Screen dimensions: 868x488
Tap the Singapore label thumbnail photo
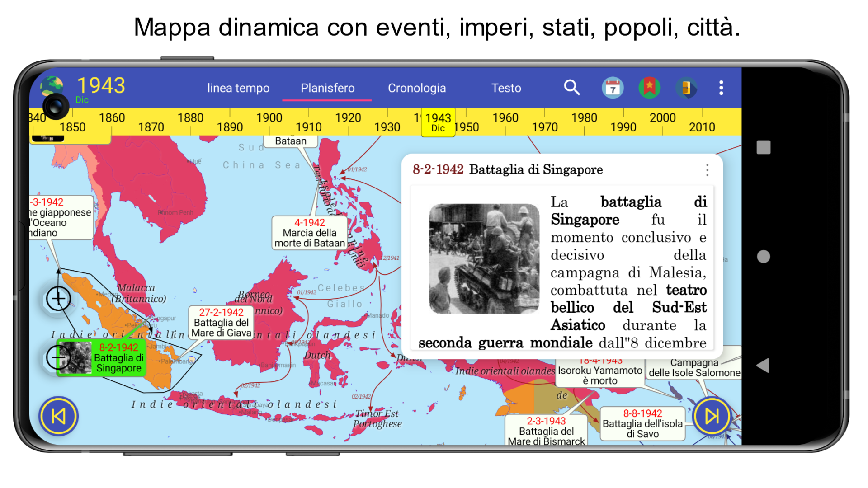pyautogui.click(x=75, y=357)
